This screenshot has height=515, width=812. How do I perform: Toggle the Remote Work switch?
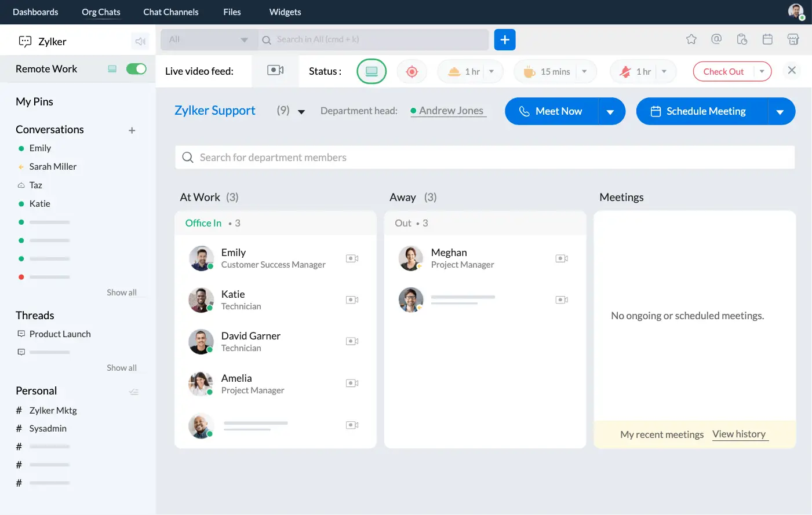pos(136,69)
